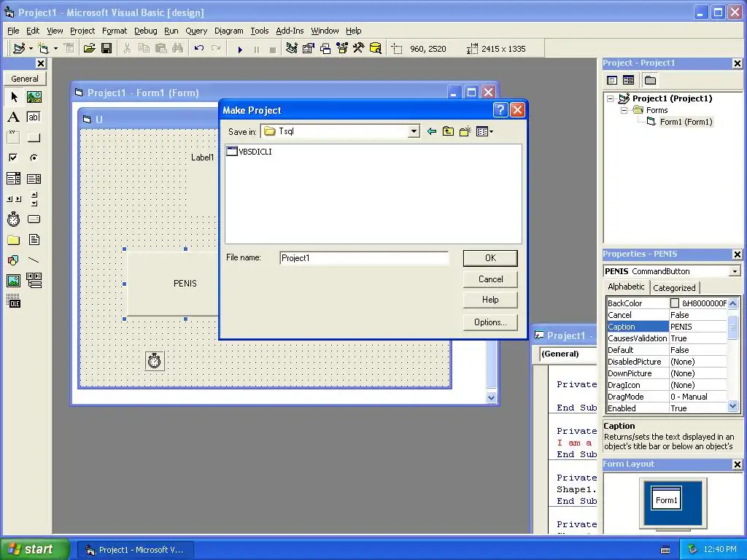The height and width of the screenshot is (560, 747).
Task: Select the horizontal scrollbar tool in the toolbox
Action: click(14, 198)
